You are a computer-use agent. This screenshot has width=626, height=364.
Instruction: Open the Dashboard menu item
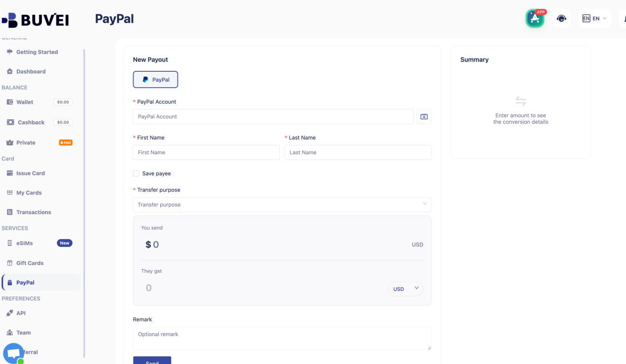click(x=31, y=71)
